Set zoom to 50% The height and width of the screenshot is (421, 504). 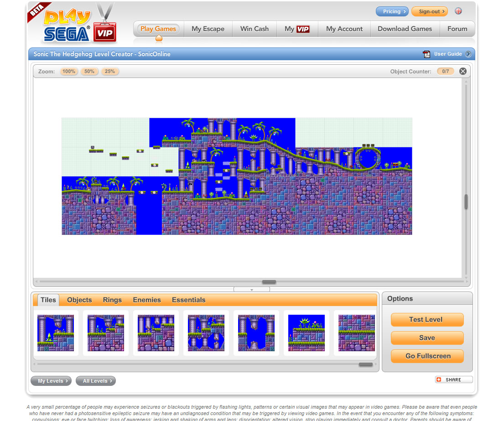(89, 71)
